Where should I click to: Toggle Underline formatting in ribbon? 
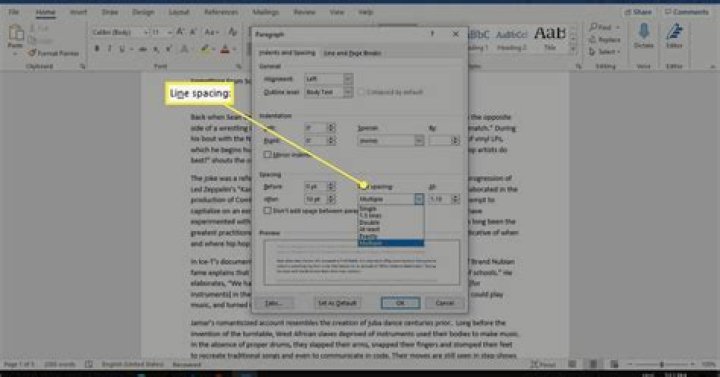coord(122,49)
